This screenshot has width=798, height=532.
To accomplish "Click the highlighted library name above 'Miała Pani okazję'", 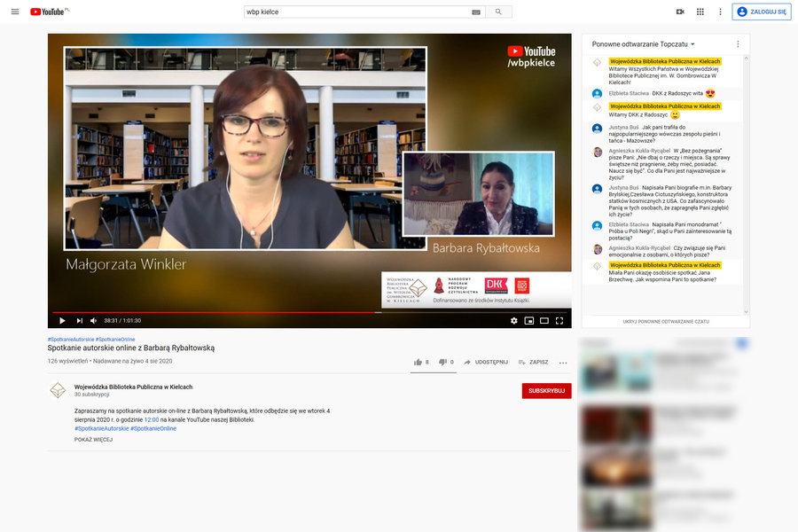I will point(665,265).
